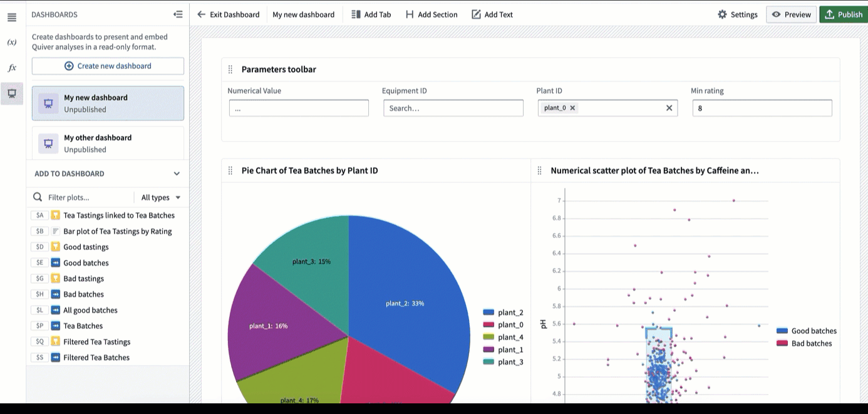868x414 pixels.
Task: Click Add Section in the toolbar
Action: point(431,14)
